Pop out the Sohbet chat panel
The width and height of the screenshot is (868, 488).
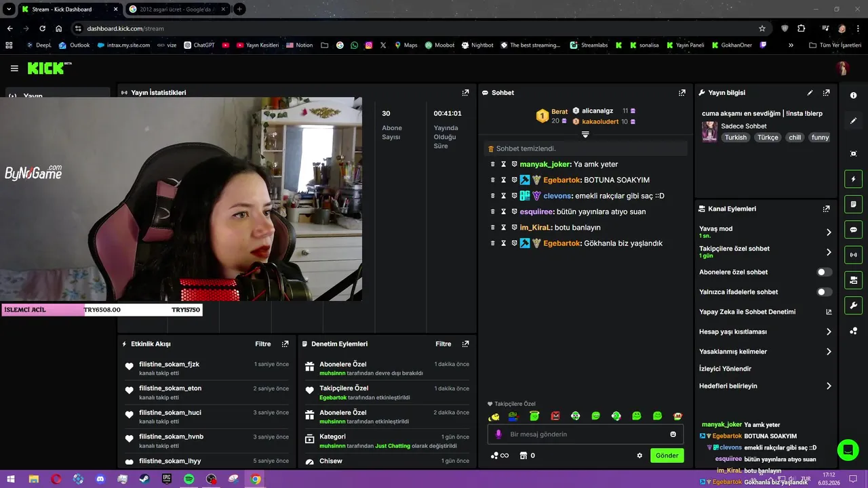(682, 93)
